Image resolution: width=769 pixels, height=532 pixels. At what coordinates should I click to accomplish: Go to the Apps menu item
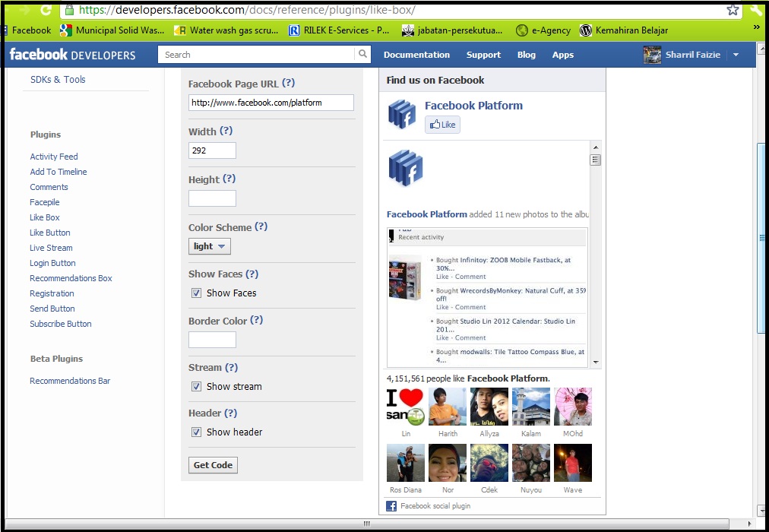[562, 55]
